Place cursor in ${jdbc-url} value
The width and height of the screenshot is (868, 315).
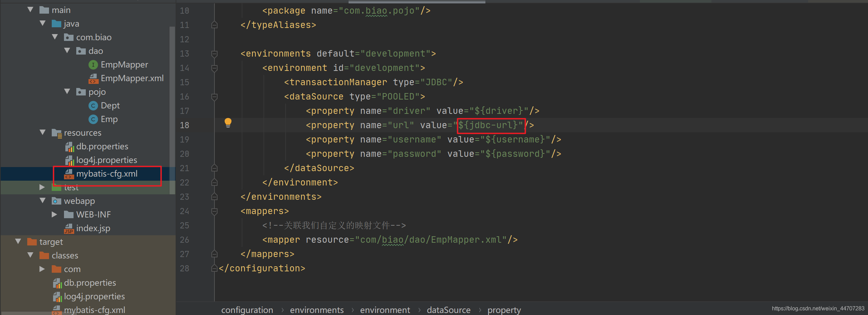pos(488,125)
